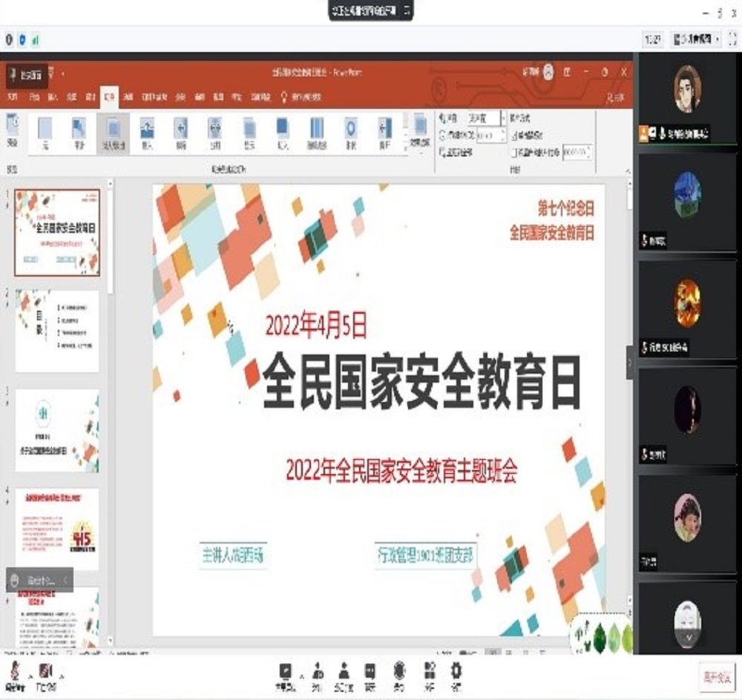Open Effect Options dropdown
Image resolution: width=742 pixels, height=700 pixels.
[x=420, y=131]
